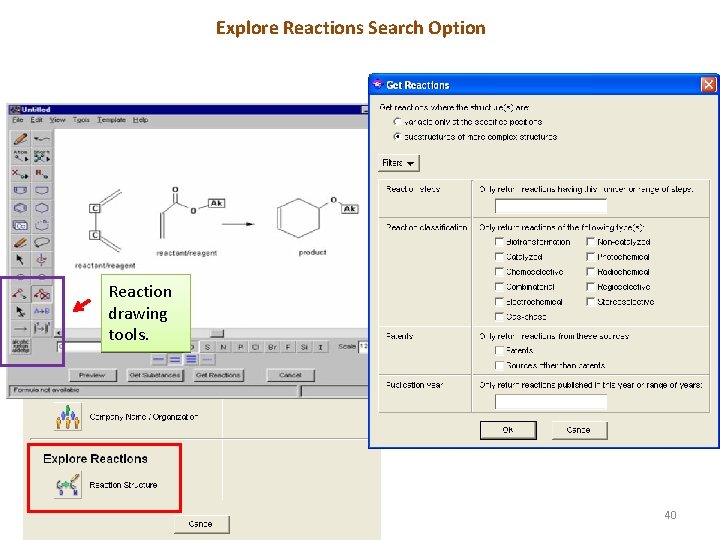Check Sources other than patents
Screen dimensions: 720x540
tap(499, 365)
